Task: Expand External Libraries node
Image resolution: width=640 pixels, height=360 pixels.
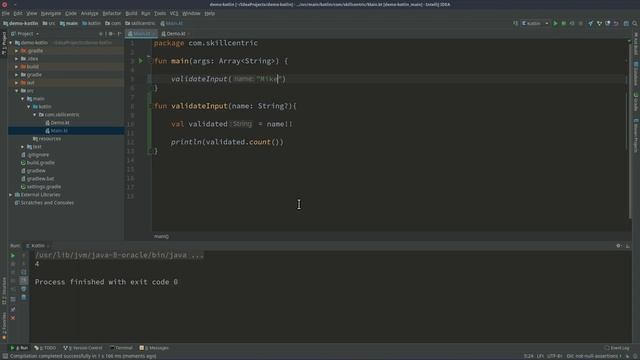Action: pos(11,195)
